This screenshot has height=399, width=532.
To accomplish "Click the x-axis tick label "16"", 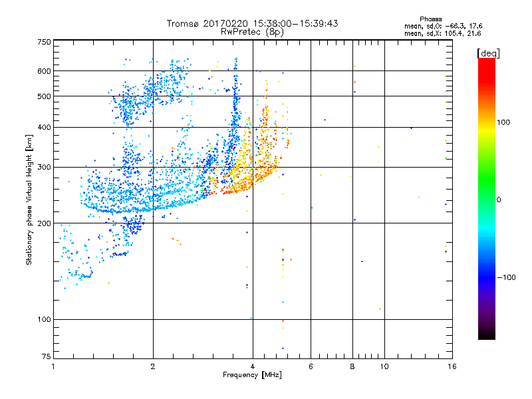I will pos(452,366).
